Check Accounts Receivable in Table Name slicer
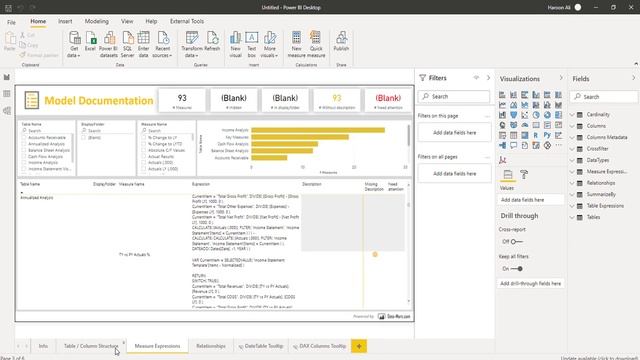This screenshot has height=360, width=640. tap(24, 138)
